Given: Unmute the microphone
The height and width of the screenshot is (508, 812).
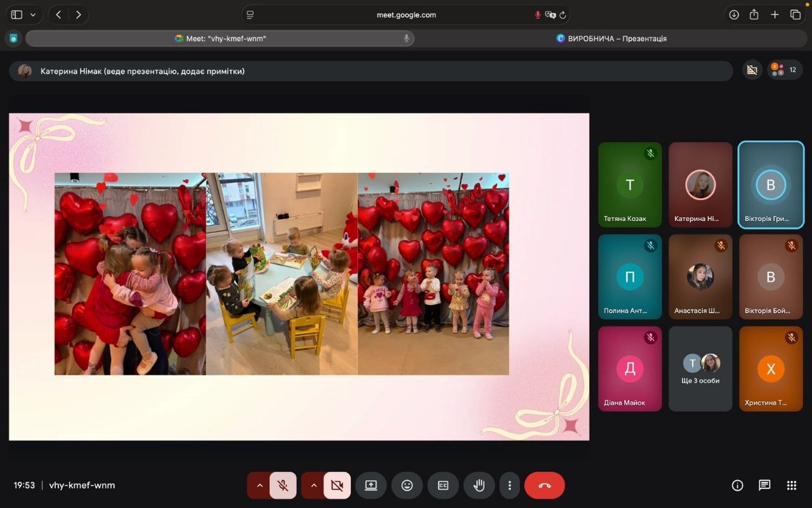Looking at the screenshot, I should click(283, 485).
